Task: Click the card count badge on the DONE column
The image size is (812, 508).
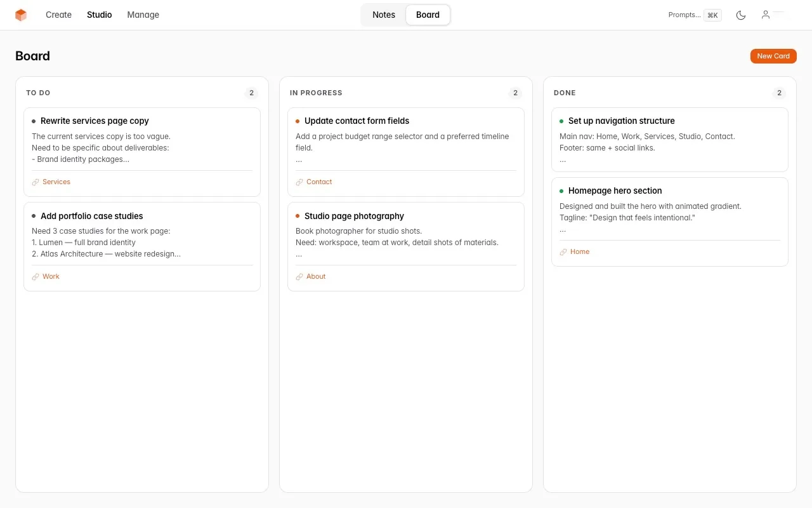Action: coord(779,93)
